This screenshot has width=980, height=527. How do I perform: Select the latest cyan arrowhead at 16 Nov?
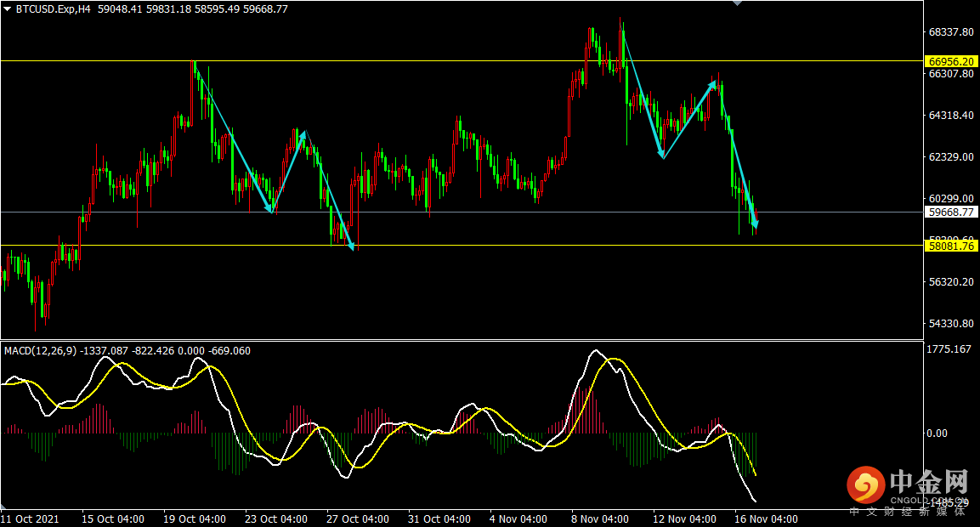pyautogui.click(x=754, y=224)
